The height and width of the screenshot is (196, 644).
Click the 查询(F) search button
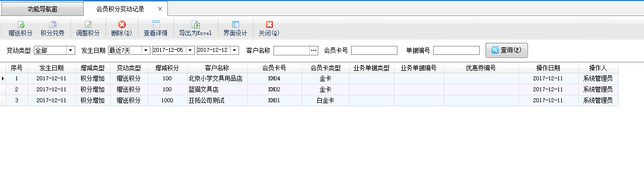click(507, 50)
